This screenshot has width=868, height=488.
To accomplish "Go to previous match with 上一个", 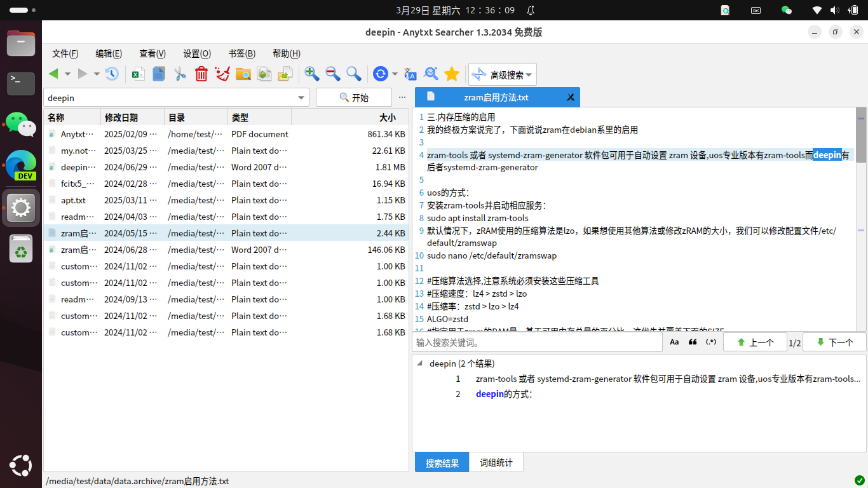I will [x=754, y=342].
